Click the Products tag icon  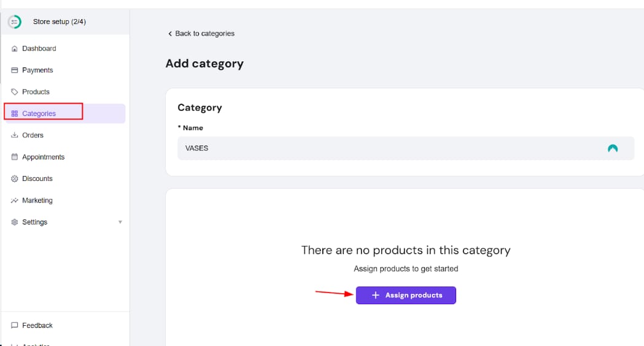point(15,92)
